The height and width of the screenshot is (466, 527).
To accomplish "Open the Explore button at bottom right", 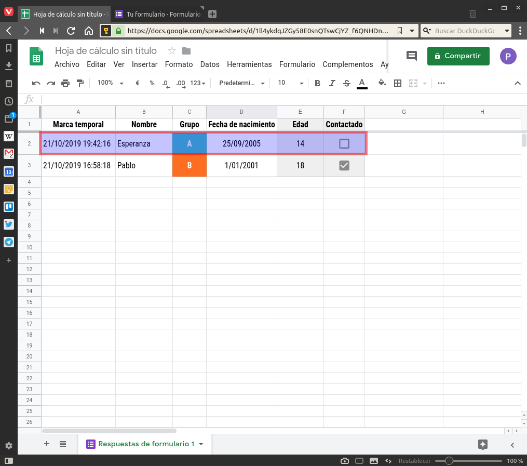I will tap(483, 444).
